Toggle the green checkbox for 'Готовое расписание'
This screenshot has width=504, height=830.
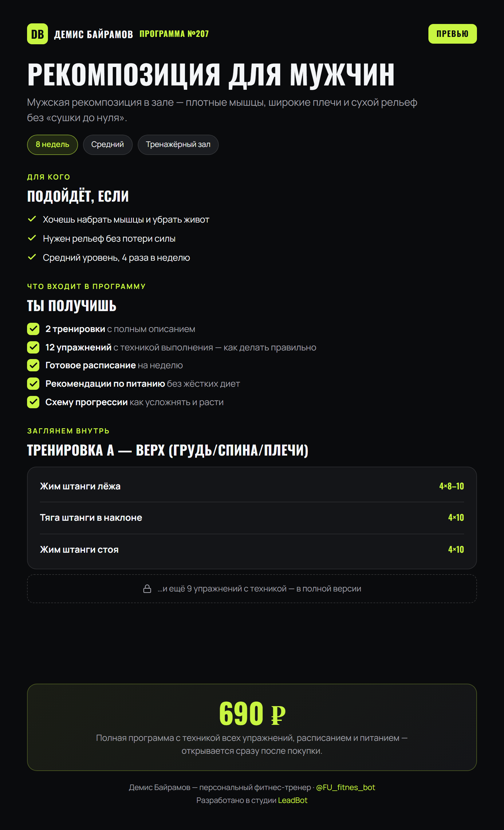pos(33,365)
